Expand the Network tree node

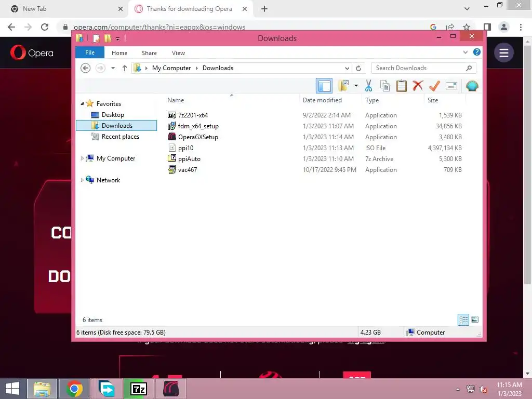(x=82, y=180)
